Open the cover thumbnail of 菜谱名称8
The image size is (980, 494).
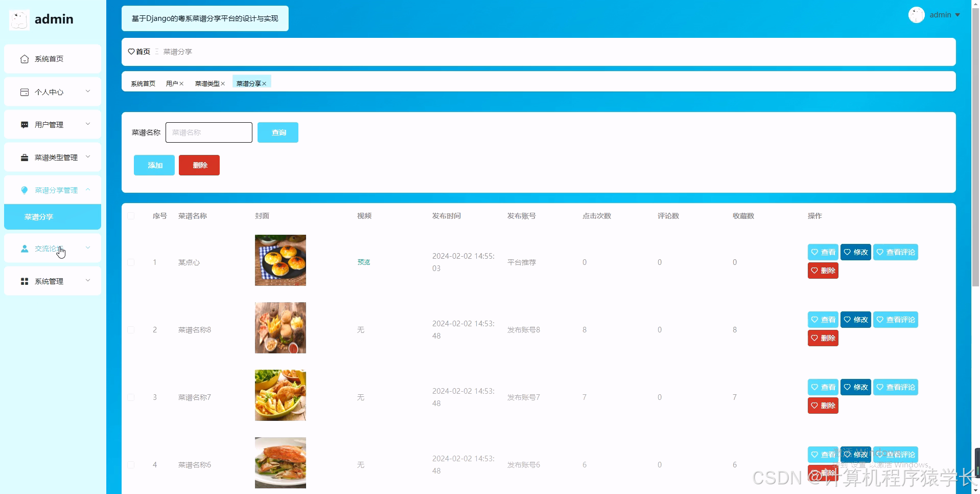(281, 328)
